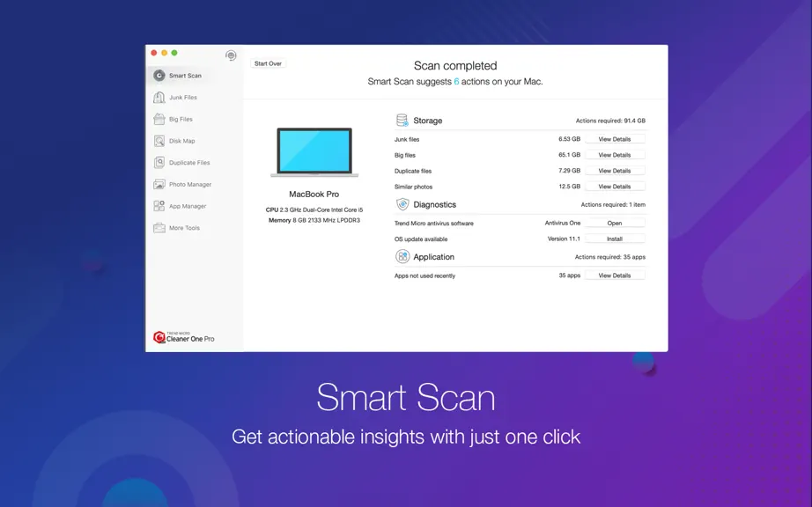Click the Big Files sidebar icon
The height and width of the screenshot is (507, 812).
coord(159,119)
